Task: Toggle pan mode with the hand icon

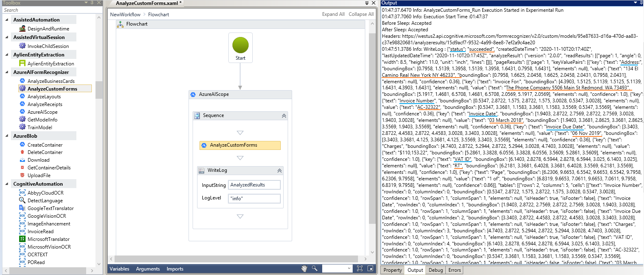Action: (304, 269)
